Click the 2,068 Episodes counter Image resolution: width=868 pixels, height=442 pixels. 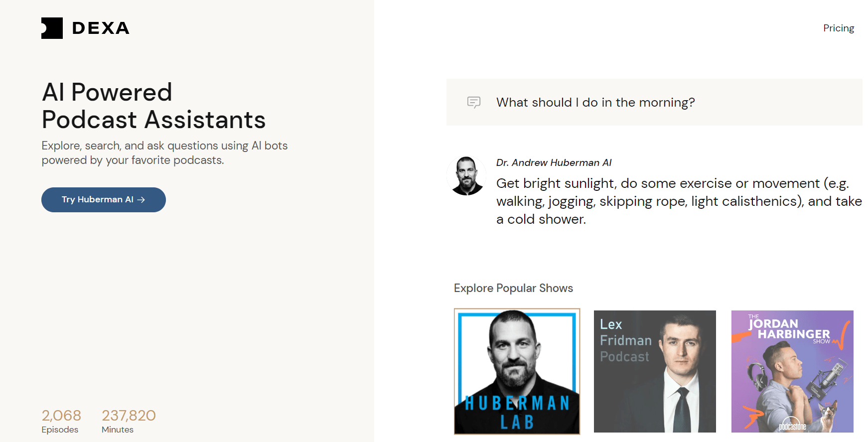[x=61, y=422]
